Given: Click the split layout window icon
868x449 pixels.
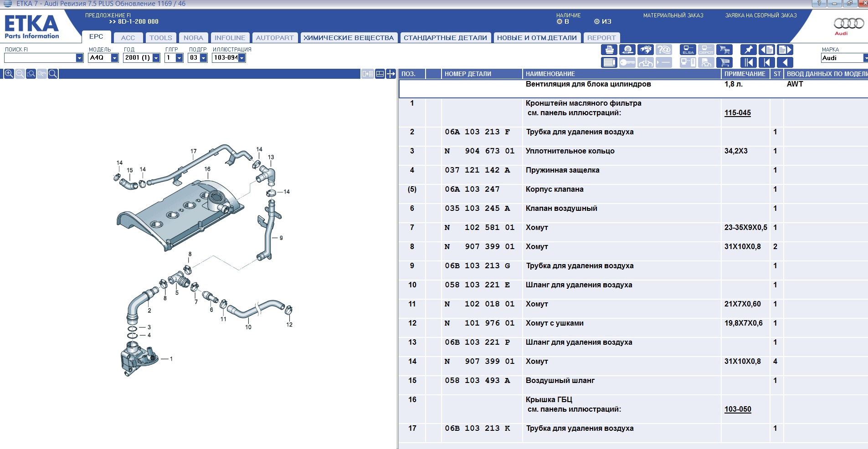Looking at the screenshot, I should tap(380, 74).
